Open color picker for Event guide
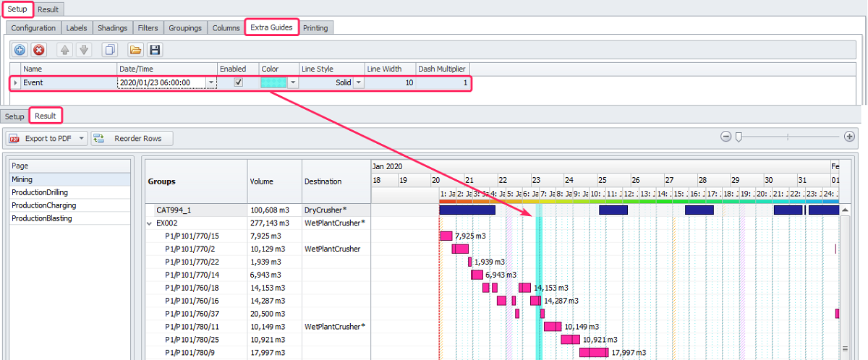 (292, 83)
